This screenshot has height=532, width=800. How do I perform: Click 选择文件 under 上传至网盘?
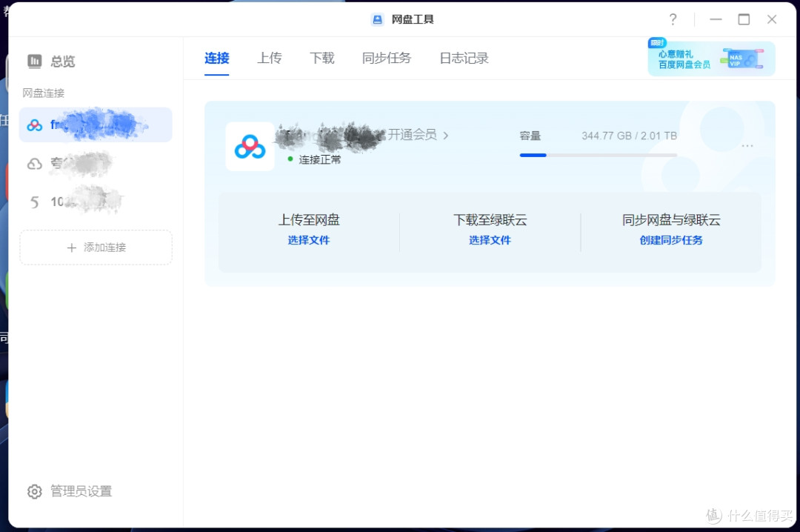point(309,240)
